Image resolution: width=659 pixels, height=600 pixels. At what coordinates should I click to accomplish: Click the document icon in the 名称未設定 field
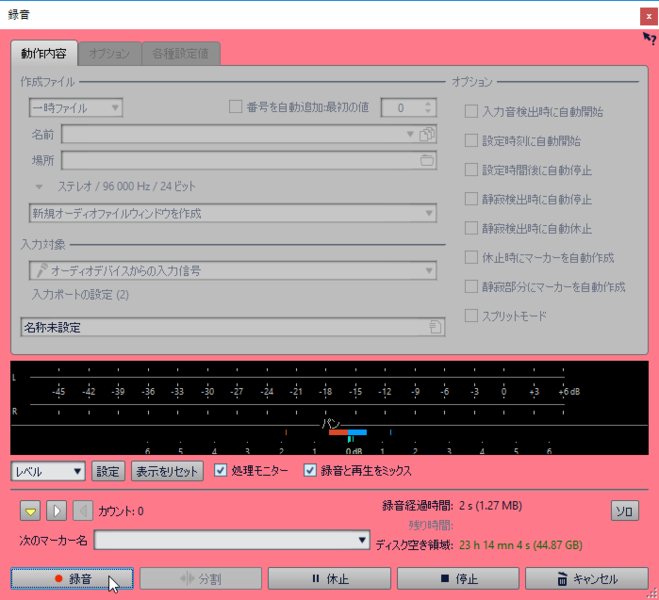435,327
